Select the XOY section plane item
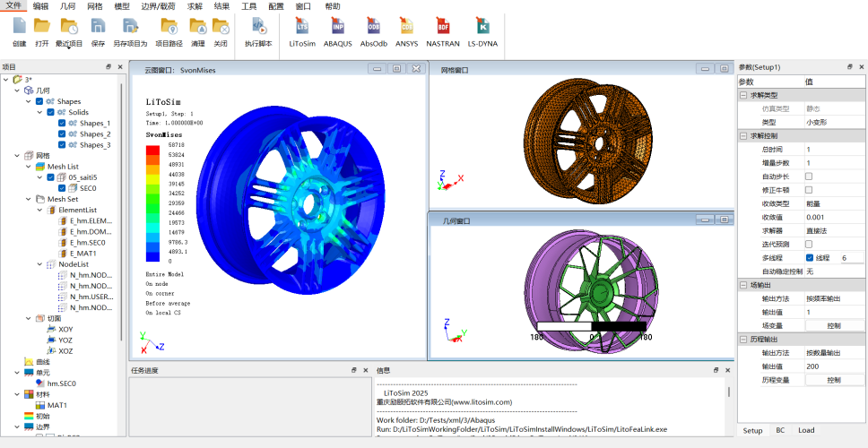The height and width of the screenshot is (448, 868). [x=65, y=329]
